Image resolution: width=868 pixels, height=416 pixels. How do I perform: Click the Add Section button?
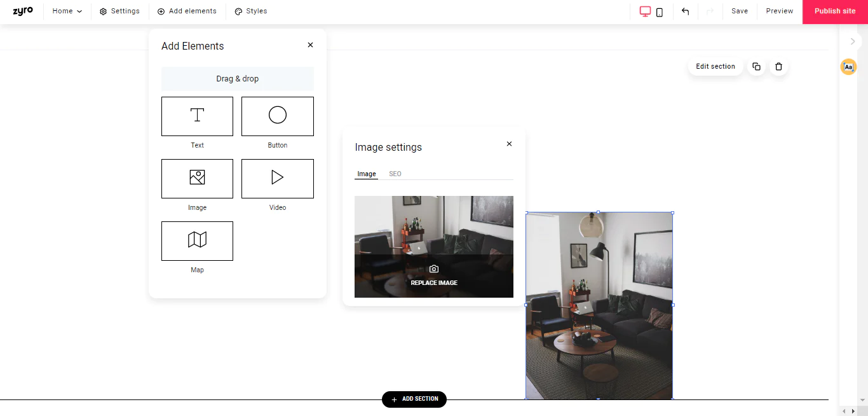click(x=414, y=399)
